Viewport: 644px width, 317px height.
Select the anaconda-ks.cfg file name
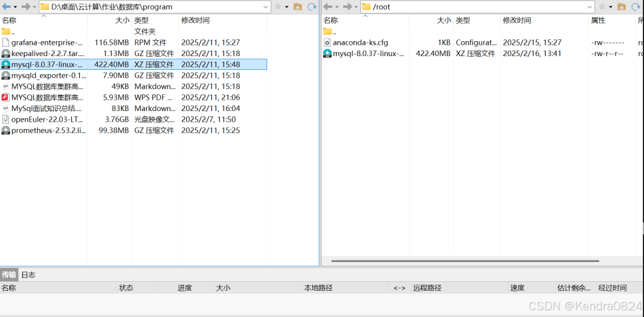[361, 42]
